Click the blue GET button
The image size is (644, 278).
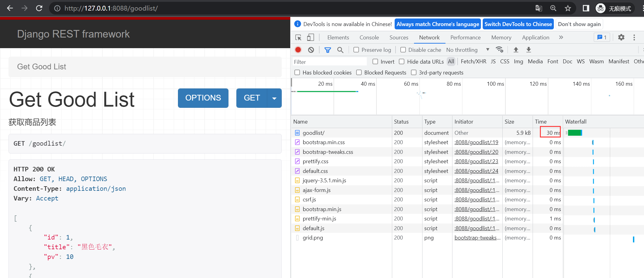[x=252, y=98]
